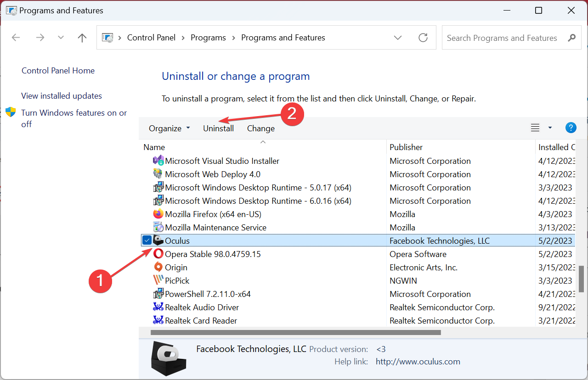Expand the chevron after Programs breadcrumb
Screen dimensions: 588x380
233,38
